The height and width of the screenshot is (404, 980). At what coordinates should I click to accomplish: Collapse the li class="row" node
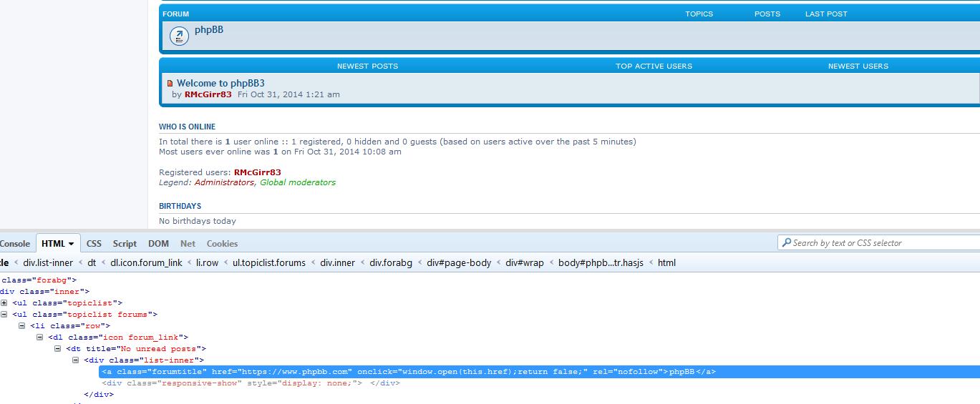[x=22, y=326]
